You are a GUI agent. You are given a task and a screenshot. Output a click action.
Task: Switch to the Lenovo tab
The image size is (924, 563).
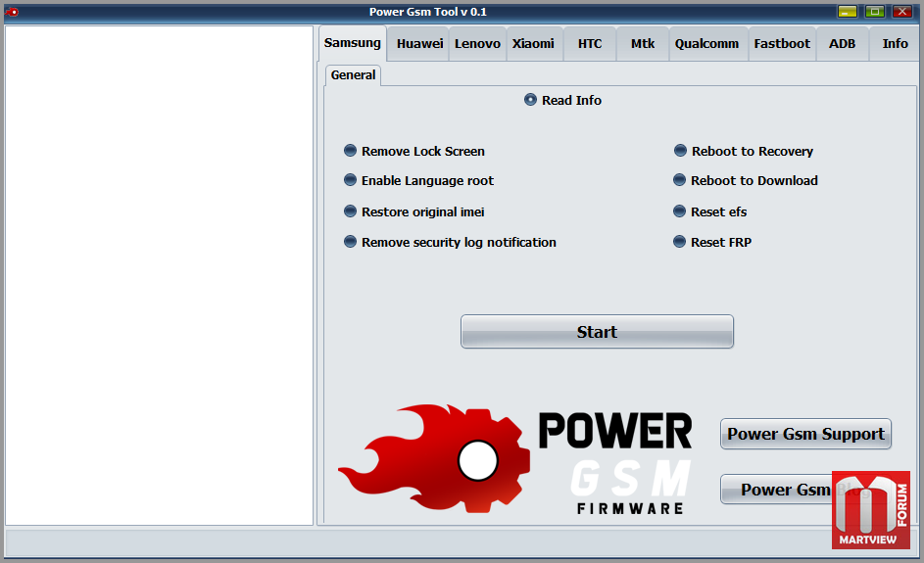tap(477, 44)
